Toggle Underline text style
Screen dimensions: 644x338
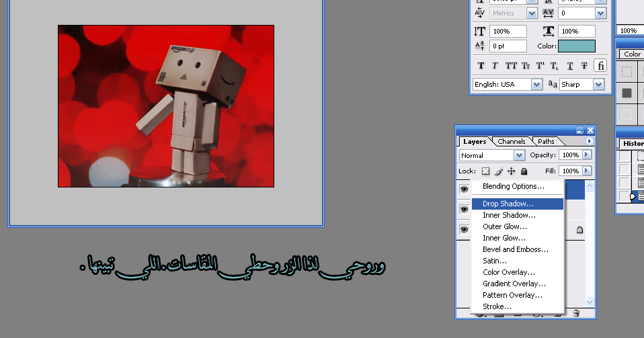(x=570, y=66)
